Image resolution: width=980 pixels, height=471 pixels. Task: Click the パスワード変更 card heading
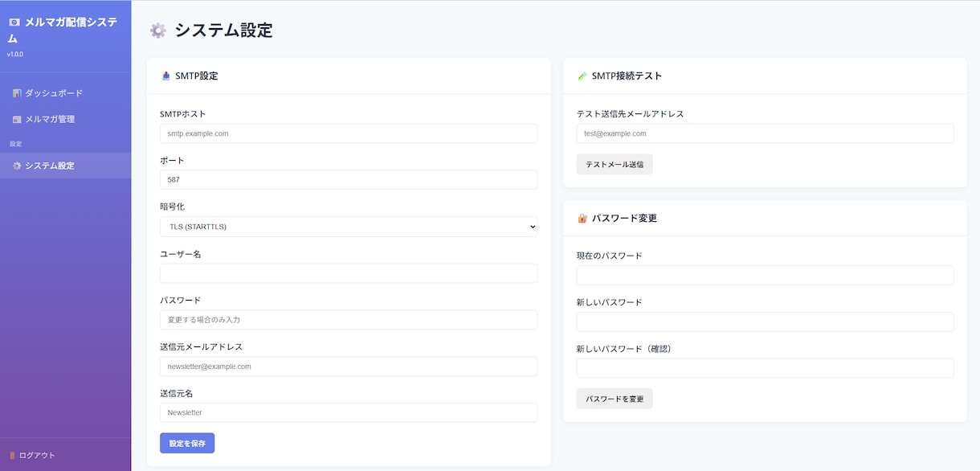pyautogui.click(x=624, y=218)
